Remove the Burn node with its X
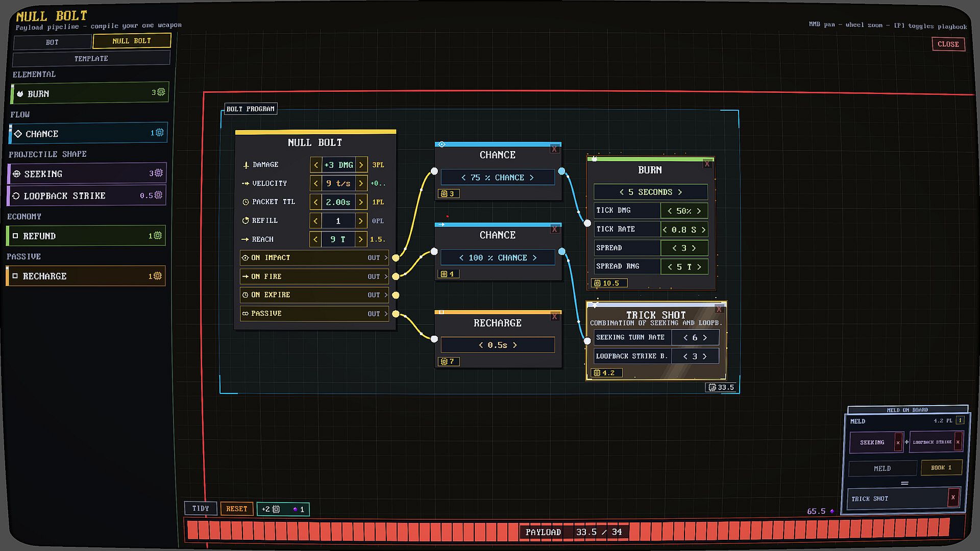980x551 pixels. [x=707, y=164]
